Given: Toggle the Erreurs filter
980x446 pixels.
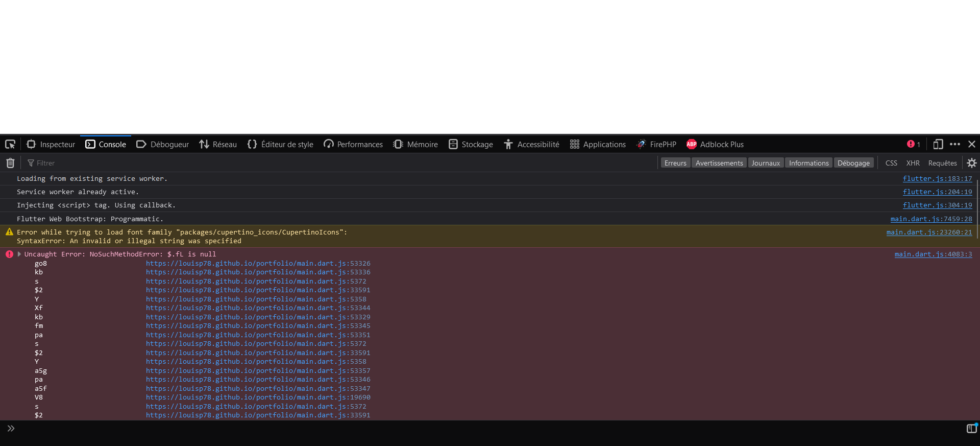Looking at the screenshot, I should pos(675,163).
